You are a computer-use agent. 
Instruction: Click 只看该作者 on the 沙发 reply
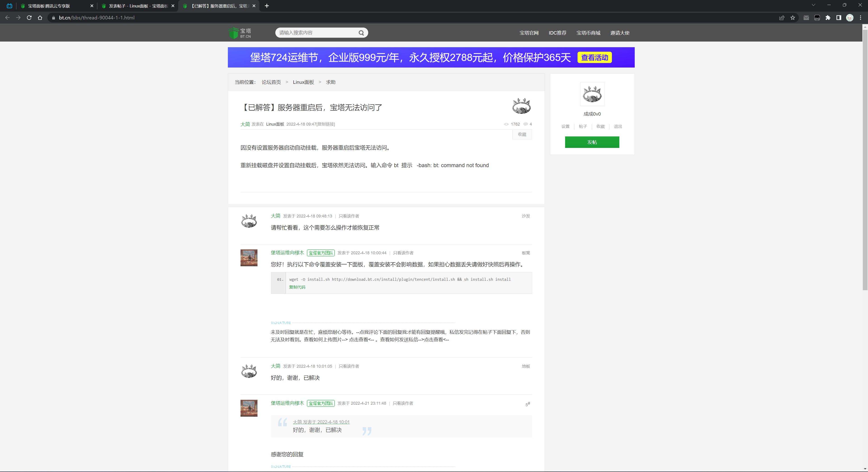(x=349, y=216)
